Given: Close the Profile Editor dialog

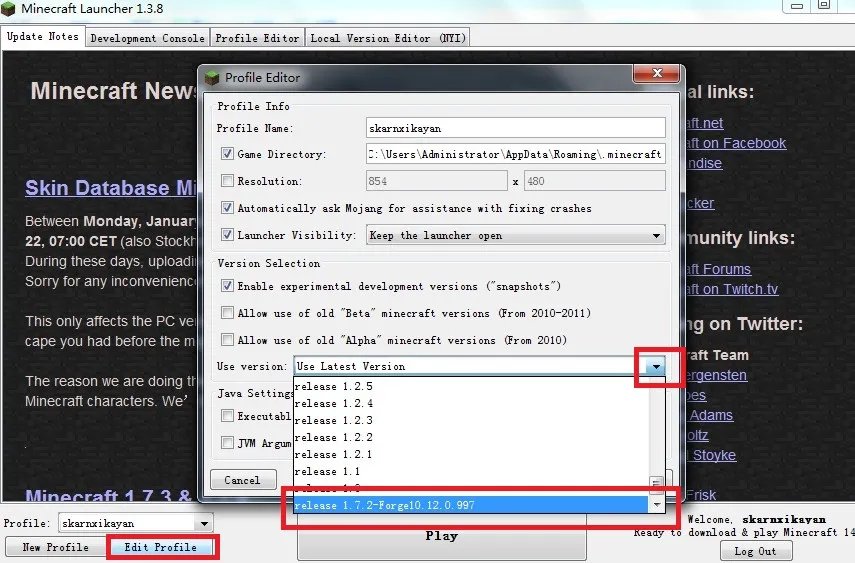Looking at the screenshot, I should point(657,74).
